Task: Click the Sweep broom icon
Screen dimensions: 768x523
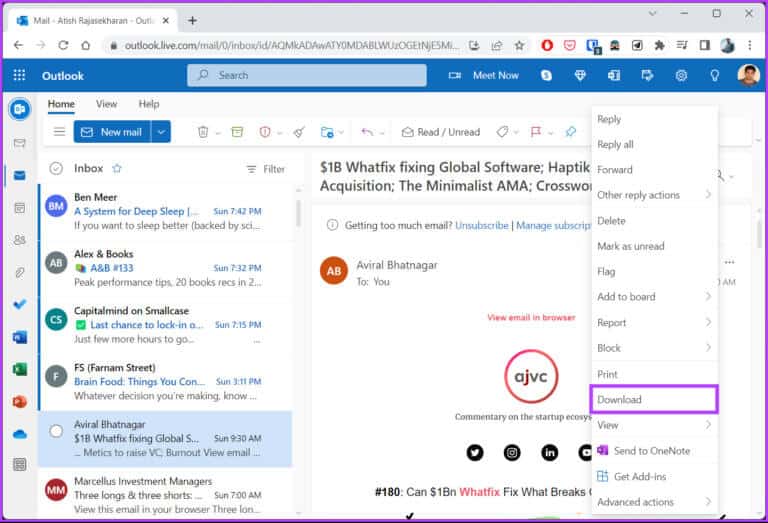Action: pos(299,132)
